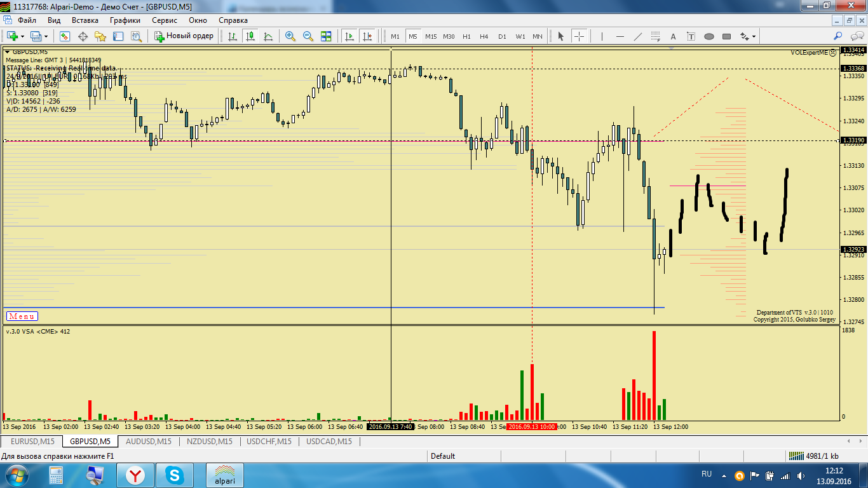The width and height of the screenshot is (868, 488).
Task: Open the Графики menu
Action: pyautogui.click(x=125, y=20)
